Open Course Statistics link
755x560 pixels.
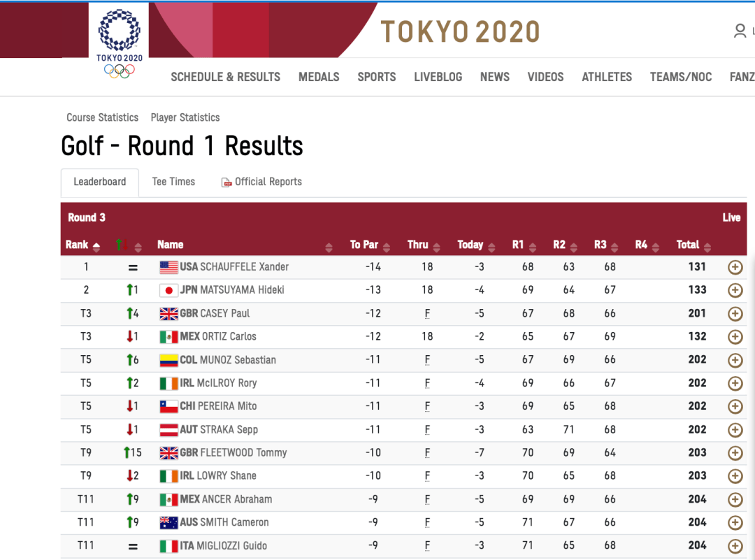coord(102,117)
